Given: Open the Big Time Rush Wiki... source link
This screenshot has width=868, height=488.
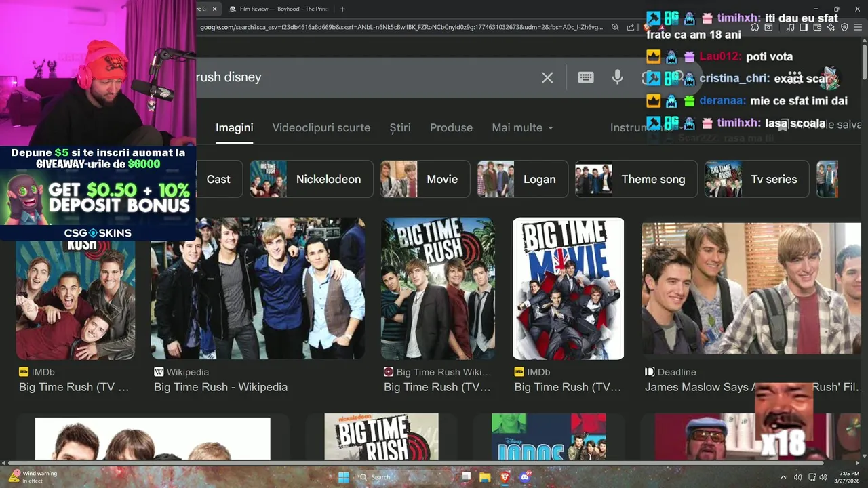Looking at the screenshot, I should (437, 372).
